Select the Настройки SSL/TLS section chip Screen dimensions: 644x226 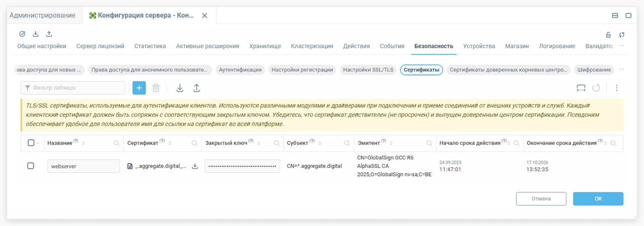[368, 70]
